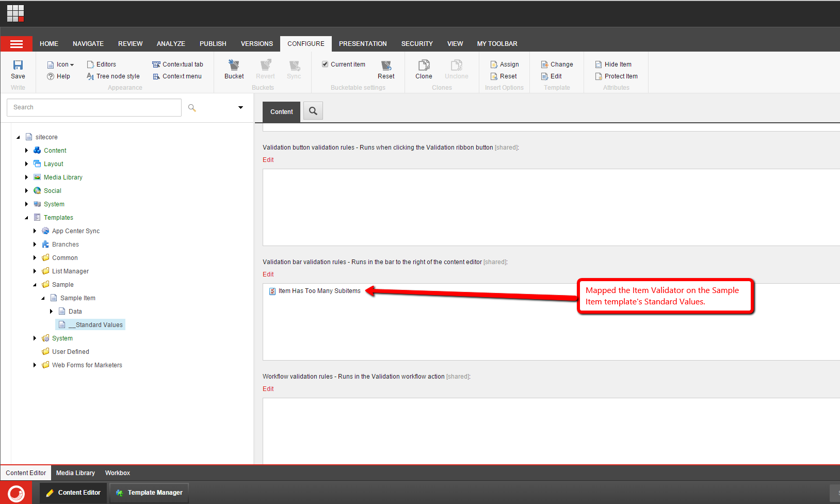Toggle the Current item checkbox

[325, 64]
